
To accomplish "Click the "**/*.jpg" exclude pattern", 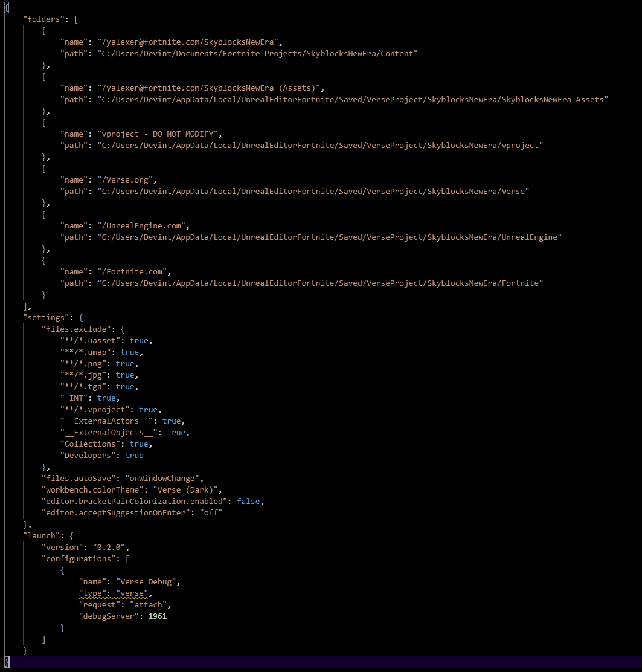I will click(83, 375).
